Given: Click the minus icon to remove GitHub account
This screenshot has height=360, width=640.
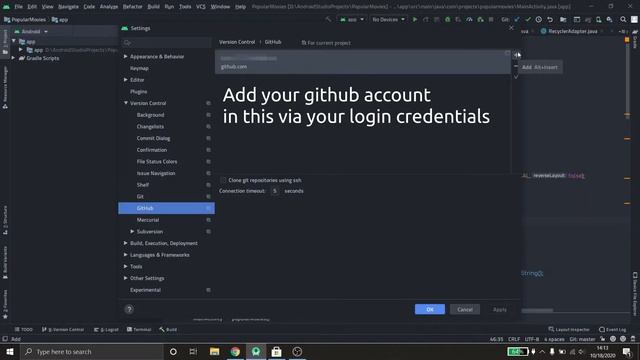Looking at the screenshot, I should 516,66.
